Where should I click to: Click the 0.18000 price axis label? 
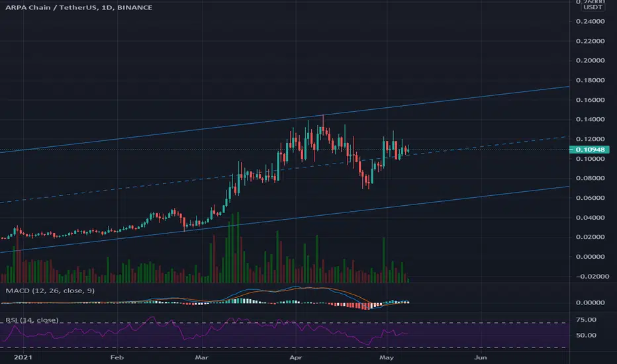pos(591,80)
